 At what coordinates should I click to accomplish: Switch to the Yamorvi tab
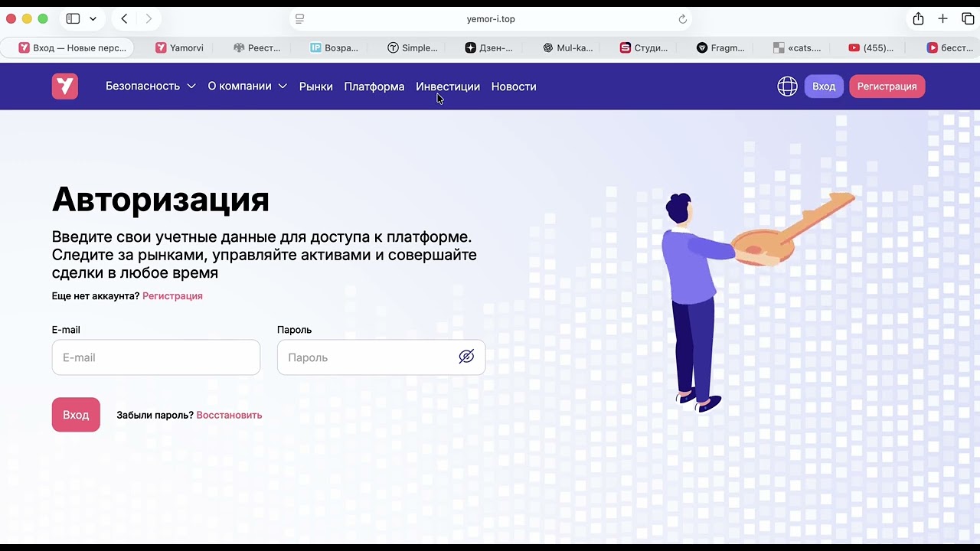[x=180, y=47]
